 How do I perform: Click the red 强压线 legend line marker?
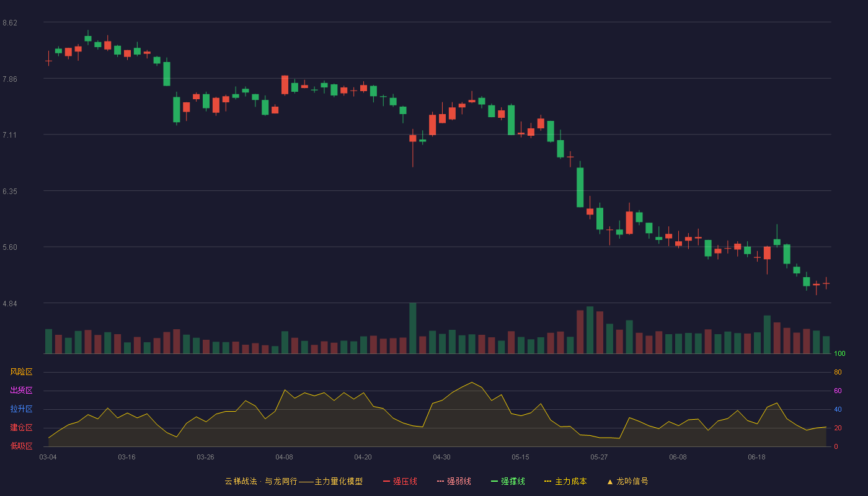pos(387,481)
